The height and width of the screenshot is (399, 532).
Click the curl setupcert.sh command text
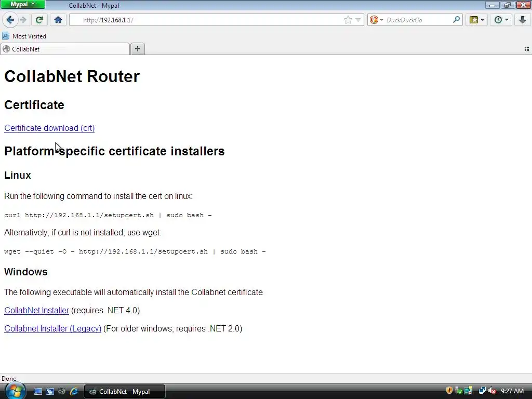(108, 215)
